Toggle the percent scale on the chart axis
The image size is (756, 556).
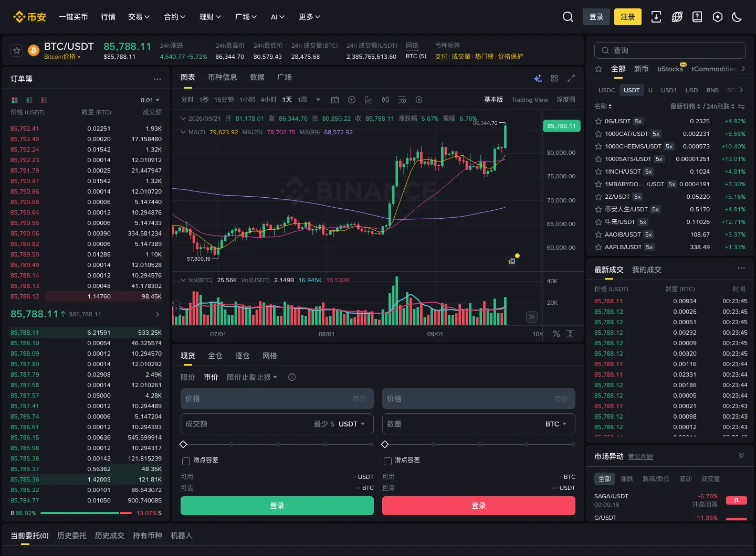click(x=556, y=334)
